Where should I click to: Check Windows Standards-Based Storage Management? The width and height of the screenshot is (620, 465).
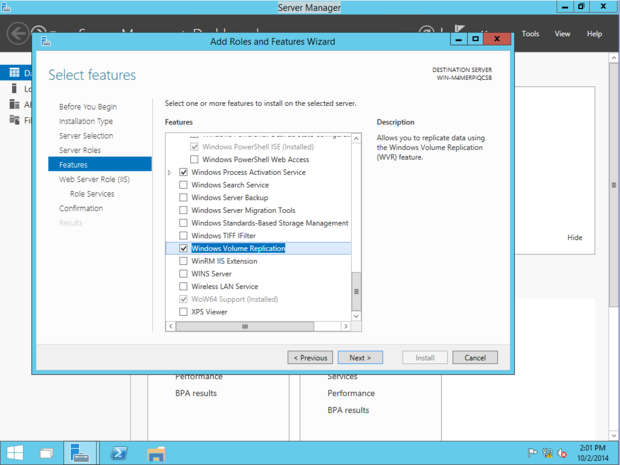click(183, 223)
